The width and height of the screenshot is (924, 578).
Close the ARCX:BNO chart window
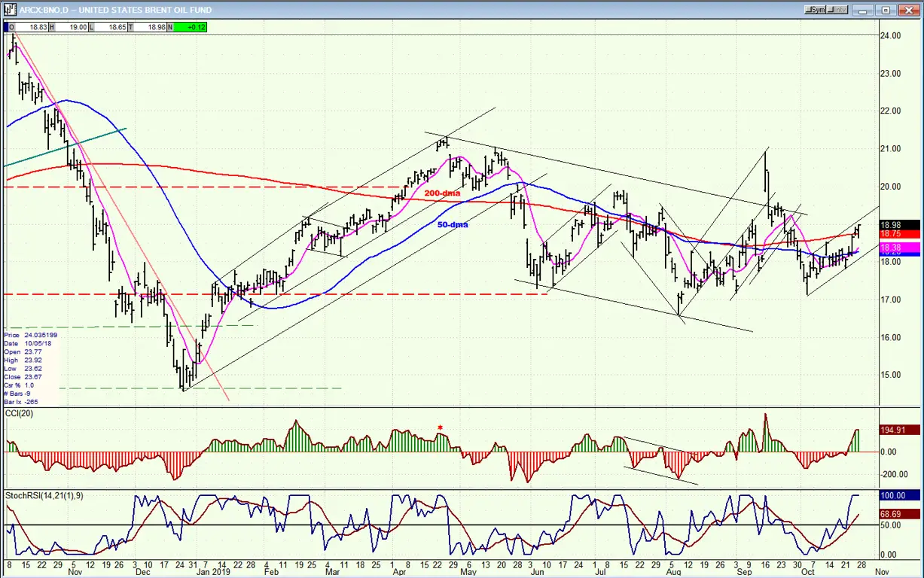(x=909, y=10)
